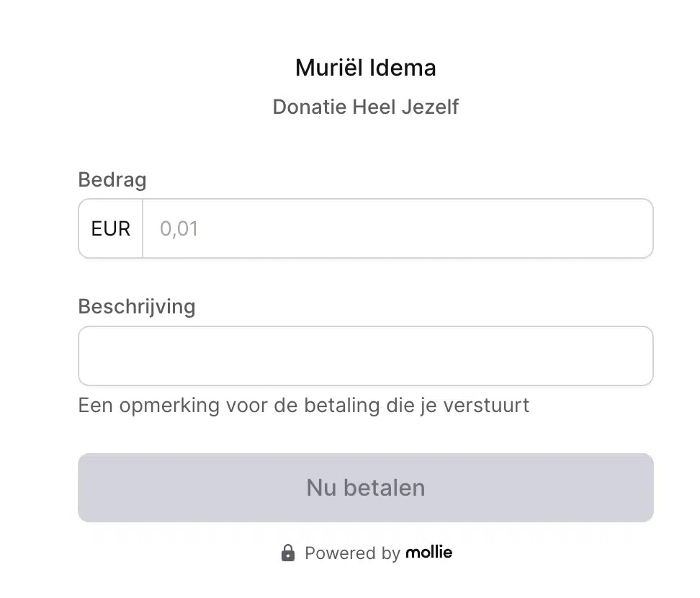
Task: Focus the Beschrijving text field
Action: 366,356
